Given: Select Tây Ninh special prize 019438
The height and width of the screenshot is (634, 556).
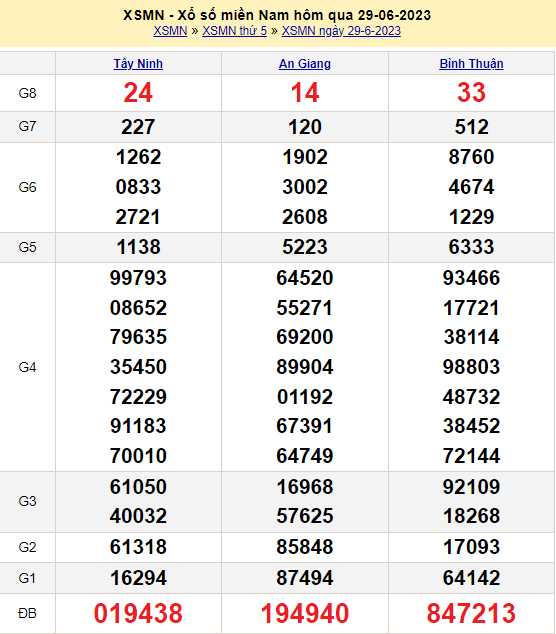Looking at the screenshot, I should (138, 613).
